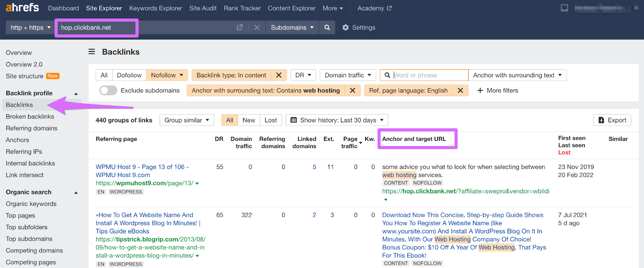
Task: Open Referring domains in sidebar
Action: pos(31,128)
